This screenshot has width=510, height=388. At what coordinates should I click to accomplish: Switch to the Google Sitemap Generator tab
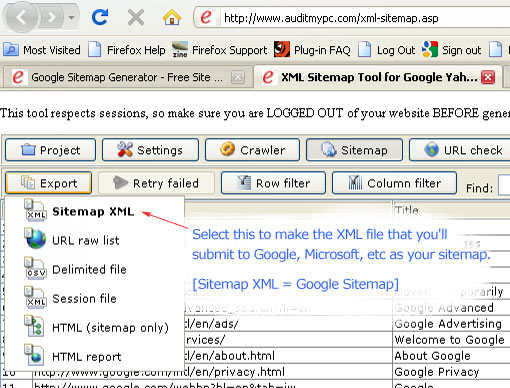point(128,77)
